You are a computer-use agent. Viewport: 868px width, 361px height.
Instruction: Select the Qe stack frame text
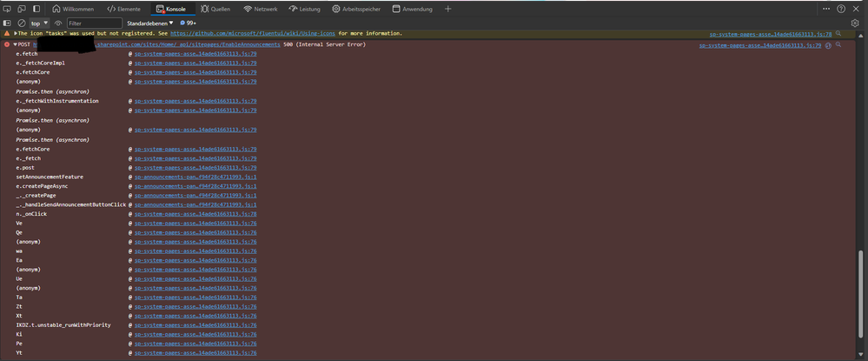click(19, 232)
